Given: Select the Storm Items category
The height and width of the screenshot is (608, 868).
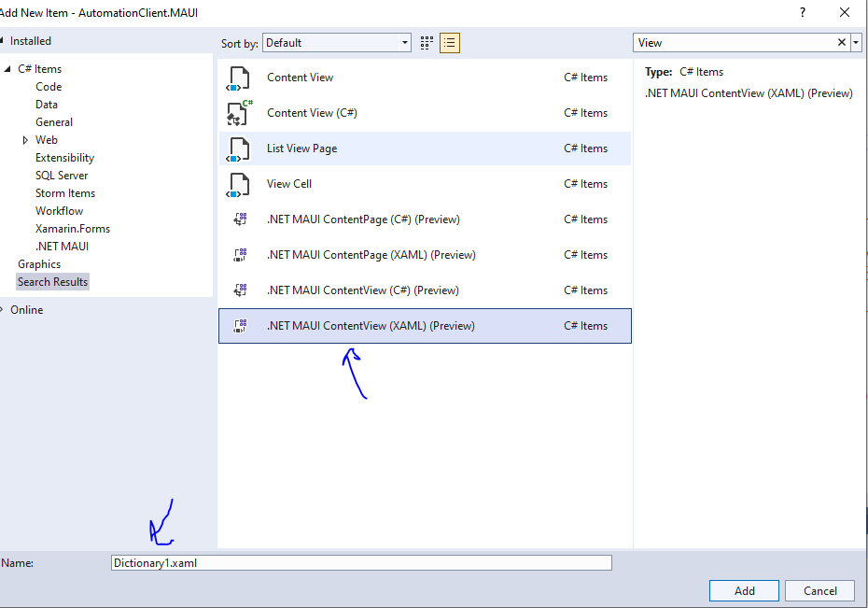Looking at the screenshot, I should coord(65,193).
